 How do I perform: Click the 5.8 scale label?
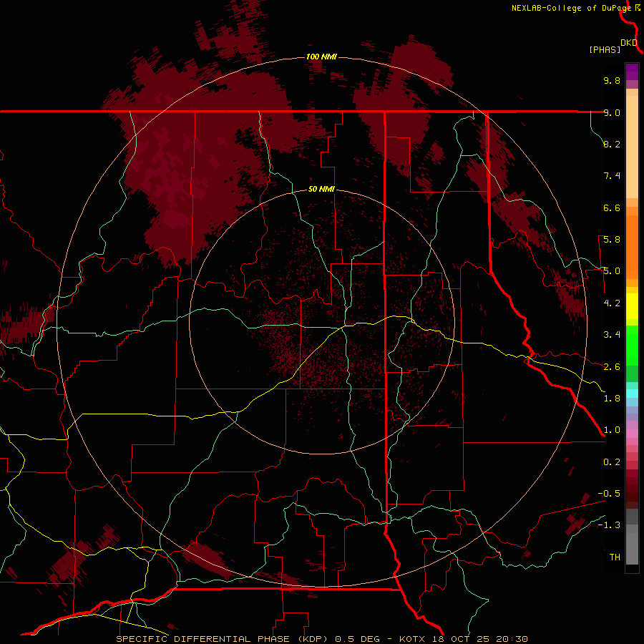point(612,240)
